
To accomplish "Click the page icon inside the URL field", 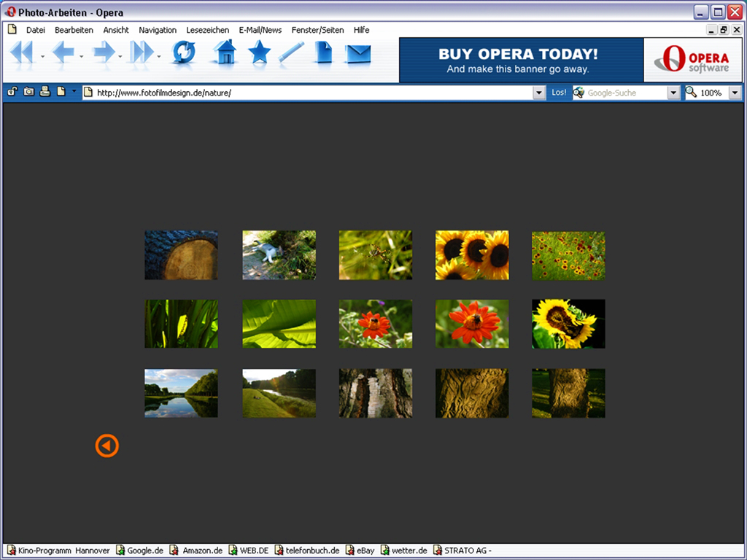I will [x=88, y=93].
